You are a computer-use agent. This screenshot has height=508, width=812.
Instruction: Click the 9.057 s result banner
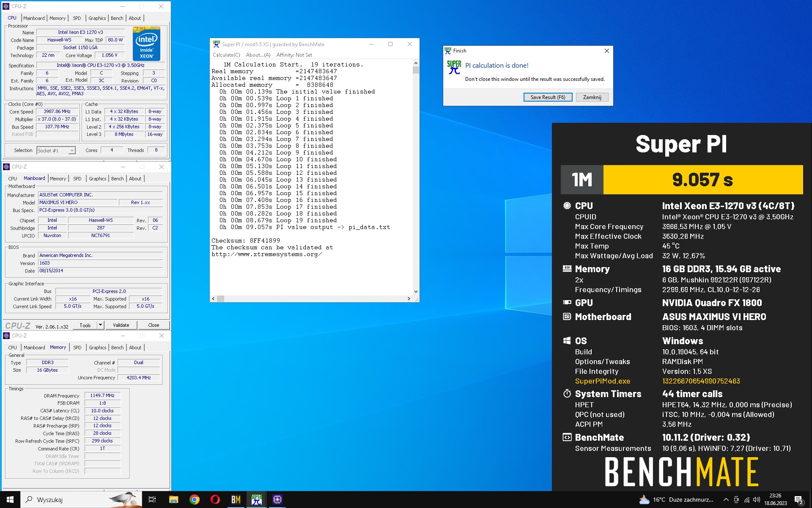[703, 179]
